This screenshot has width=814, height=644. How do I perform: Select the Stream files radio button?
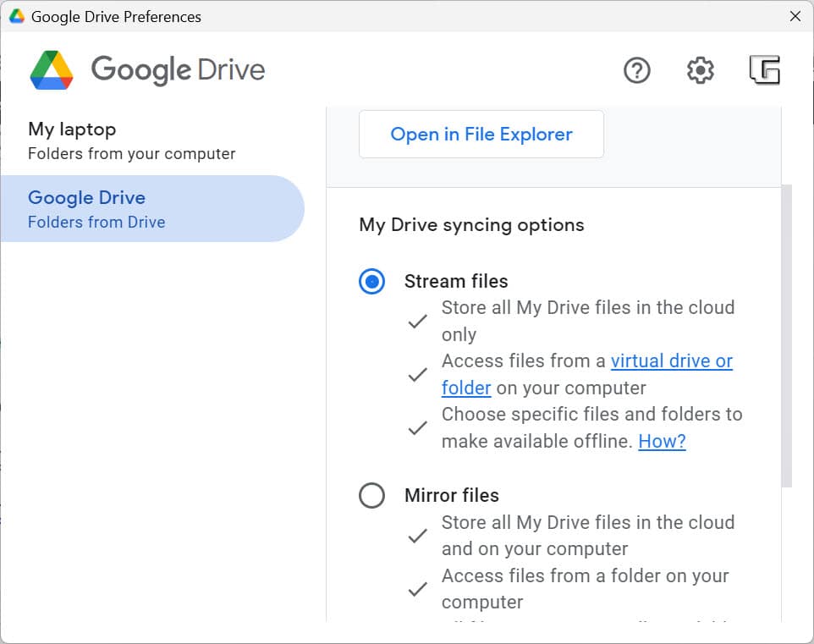pyautogui.click(x=371, y=282)
